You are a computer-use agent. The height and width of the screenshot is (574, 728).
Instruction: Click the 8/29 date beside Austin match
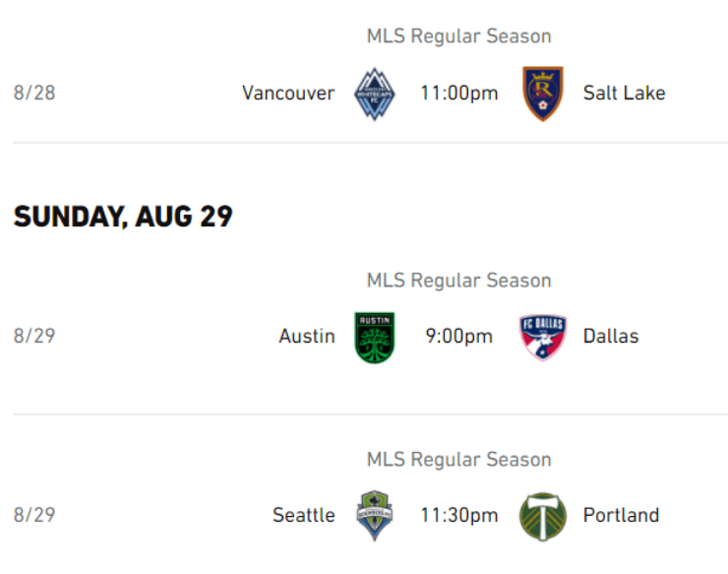[x=34, y=337]
